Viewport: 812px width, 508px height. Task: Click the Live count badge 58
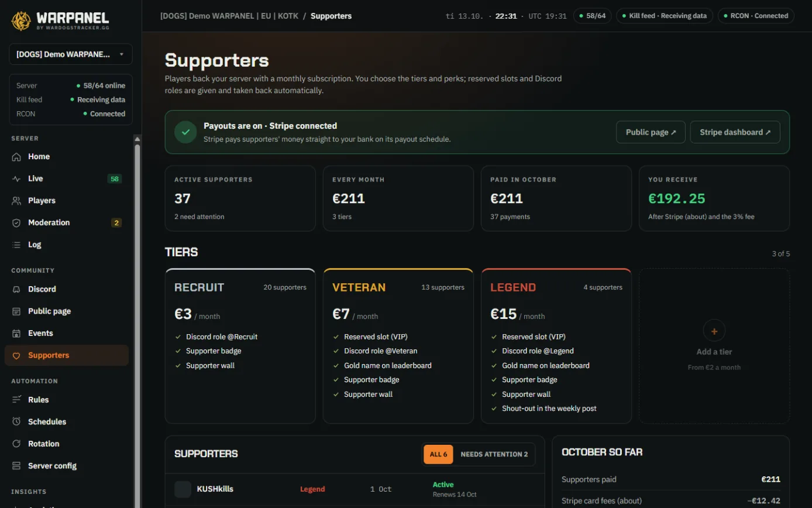(x=115, y=179)
